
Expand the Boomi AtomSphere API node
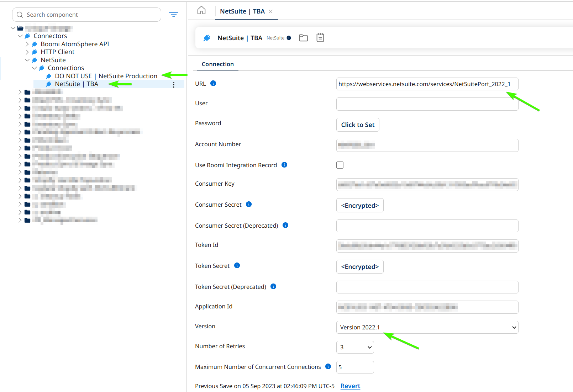pyautogui.click(x=27, y=44)
